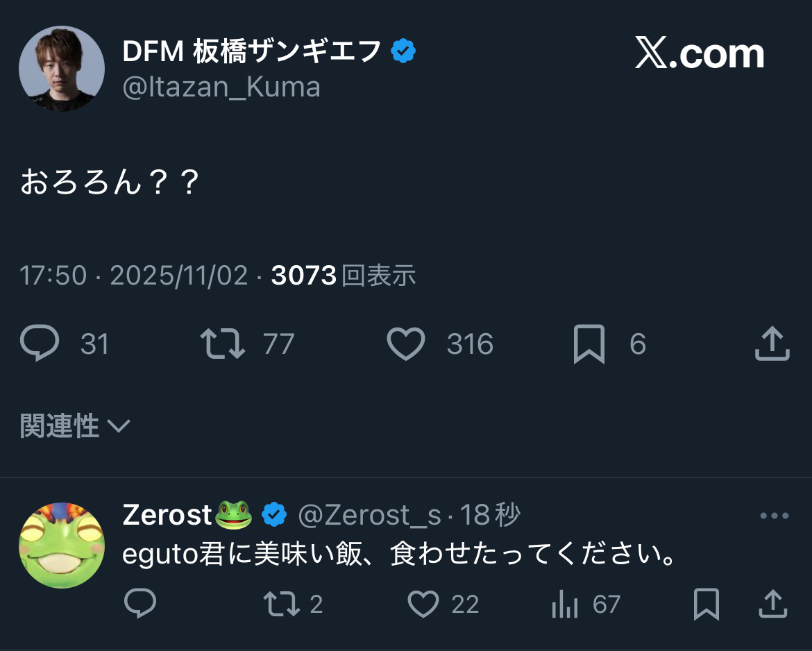Open the @Itazan_Kuma handle link
This screenshot has height=651, width=812.
(221, 87)
